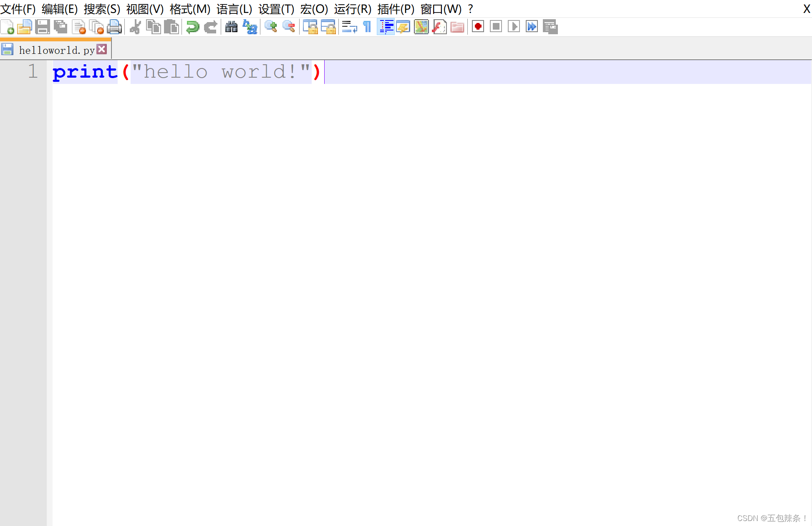Click the user-defined language lightning icon

click(403, 27)
